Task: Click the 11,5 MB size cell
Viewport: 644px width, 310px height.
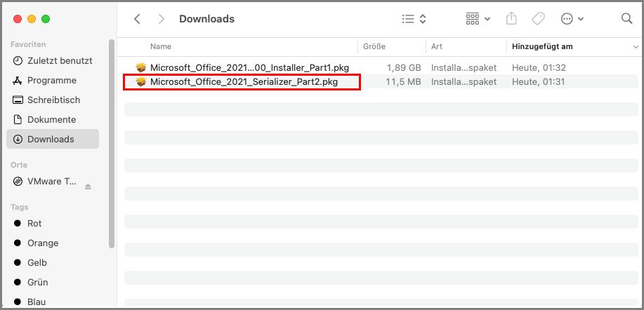Action: click(x=403, y=82)
